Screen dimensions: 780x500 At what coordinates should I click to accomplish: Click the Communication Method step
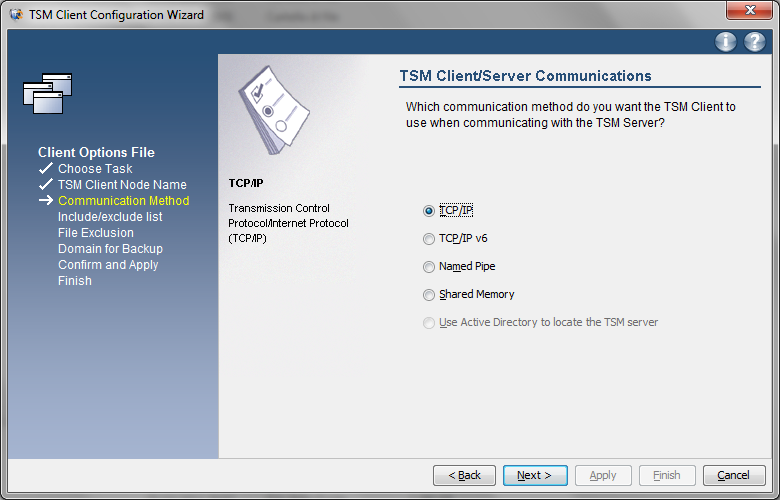(123, 200)
